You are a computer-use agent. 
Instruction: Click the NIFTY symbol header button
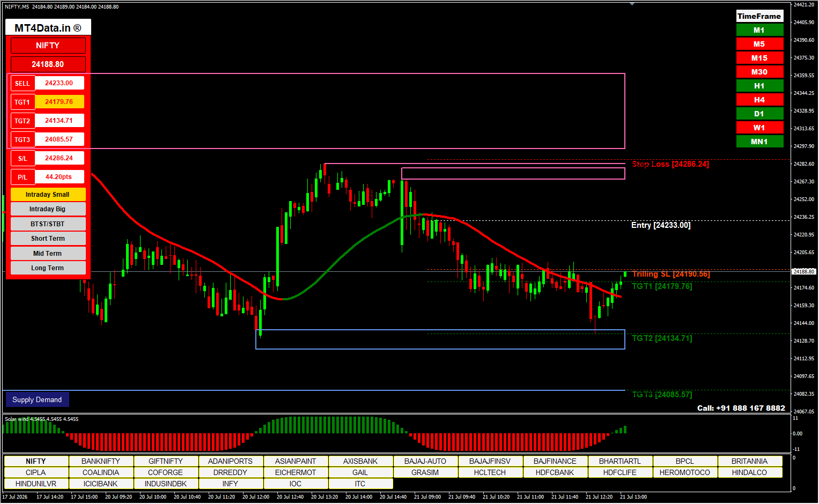(48, 46)
